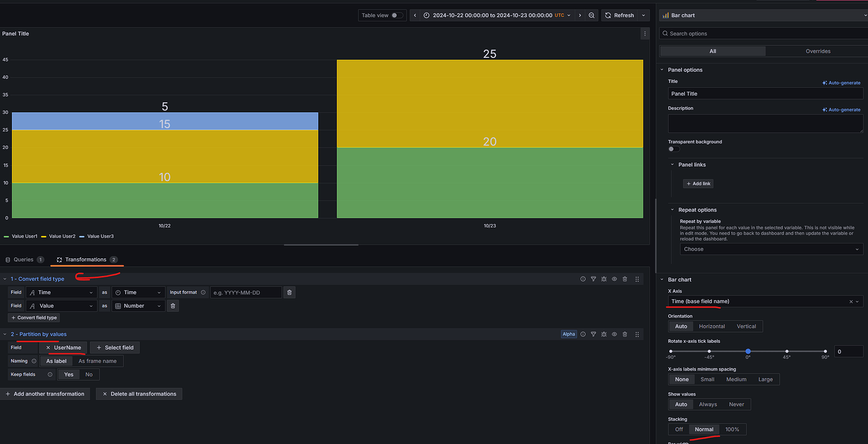Viewport: 868px width, 444px height.
Task: Delete the Partition by values transformation
Action: click(625, 334)
